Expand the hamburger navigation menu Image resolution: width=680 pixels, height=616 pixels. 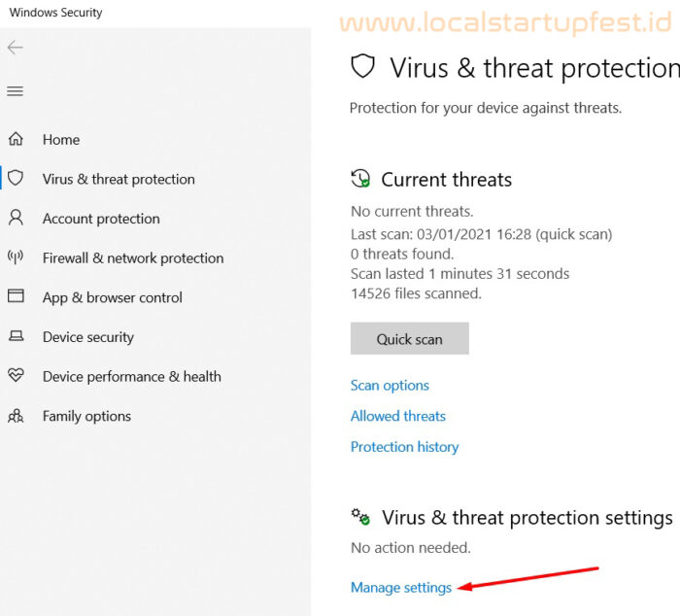[x=16, y=91]
